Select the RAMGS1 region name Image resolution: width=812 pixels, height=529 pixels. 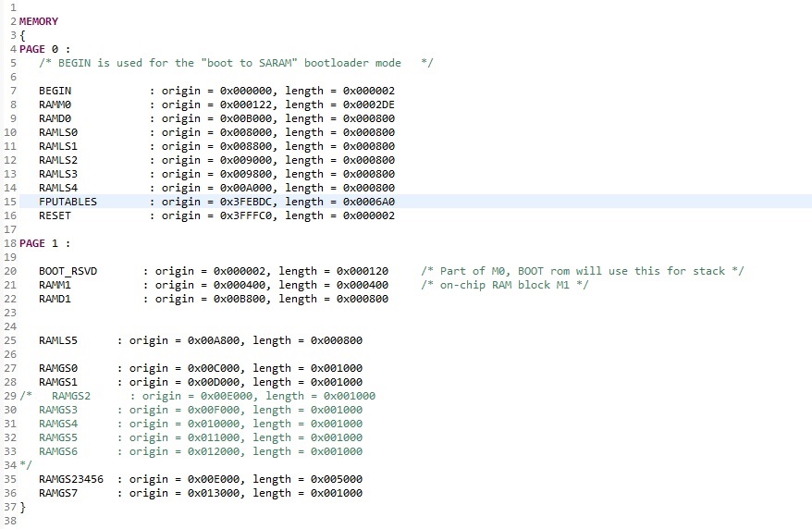click(58, 383)
